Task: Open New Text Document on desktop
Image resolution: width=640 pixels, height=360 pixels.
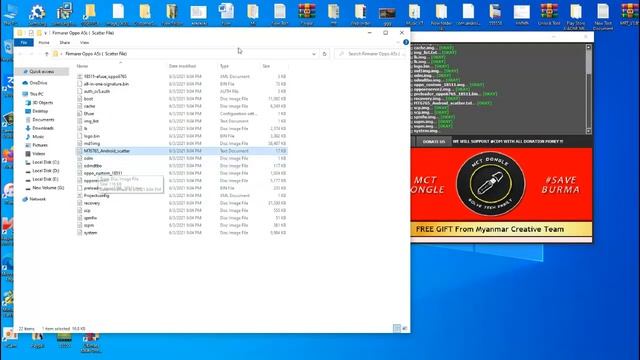Action: [x=603, y=16]
